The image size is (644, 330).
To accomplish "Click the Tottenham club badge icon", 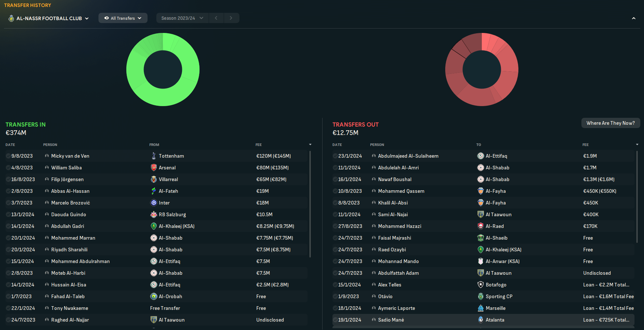I will (x=154, y=156).
